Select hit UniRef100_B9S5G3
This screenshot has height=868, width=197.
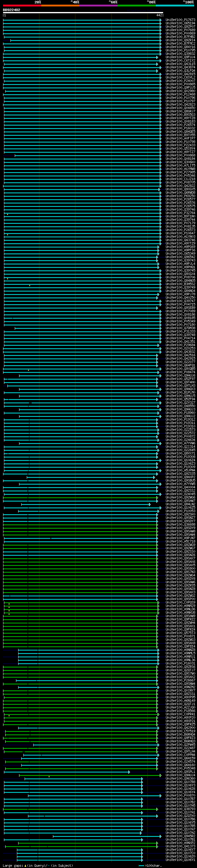180,115
